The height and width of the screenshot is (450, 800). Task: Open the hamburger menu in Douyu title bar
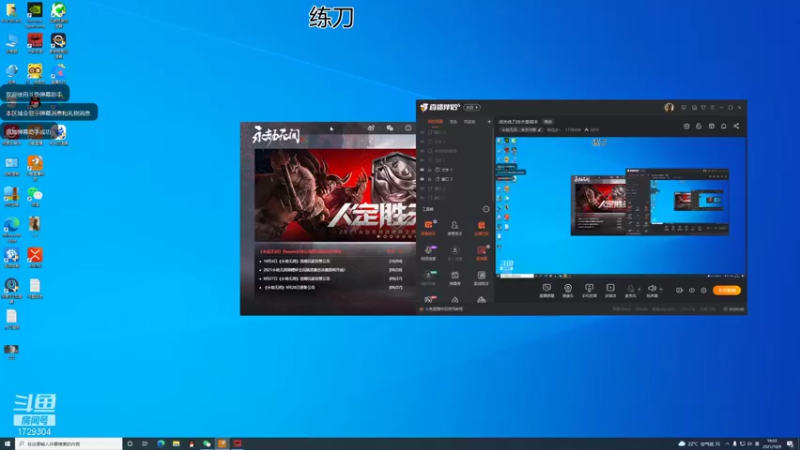coord(712,108)
